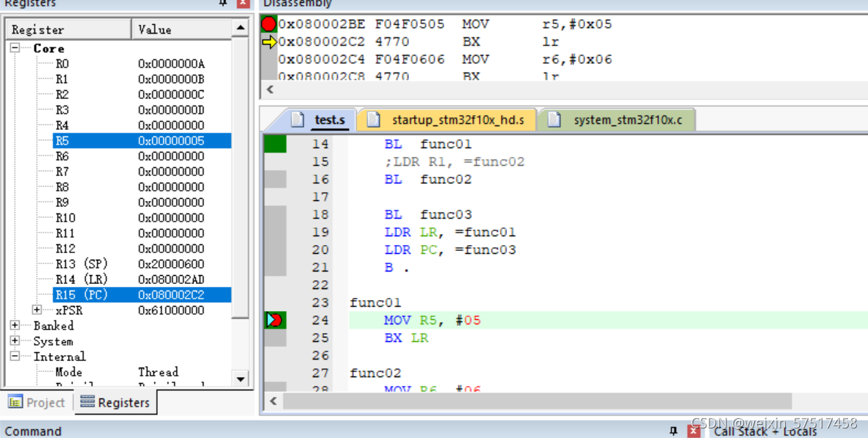The width and height of the screenshot is (868, 438).
Task: Click commented line 15 LDR R1, =func02
Action: coord(455,162)
